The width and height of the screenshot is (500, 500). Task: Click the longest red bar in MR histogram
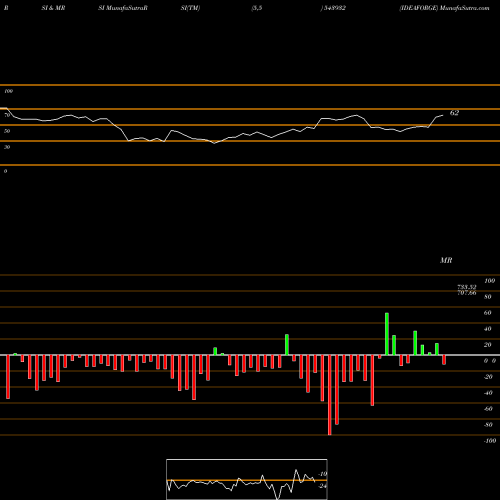(330, 395)
